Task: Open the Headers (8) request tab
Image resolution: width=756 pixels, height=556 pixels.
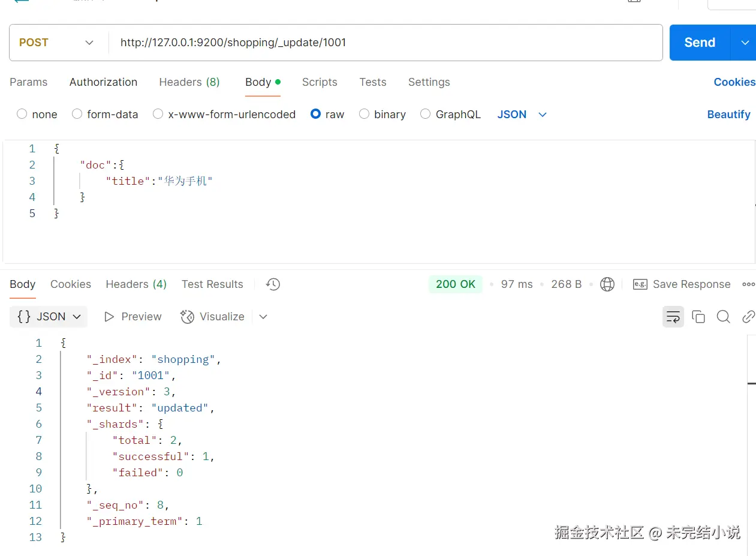Action: click(x=189, y=82)
